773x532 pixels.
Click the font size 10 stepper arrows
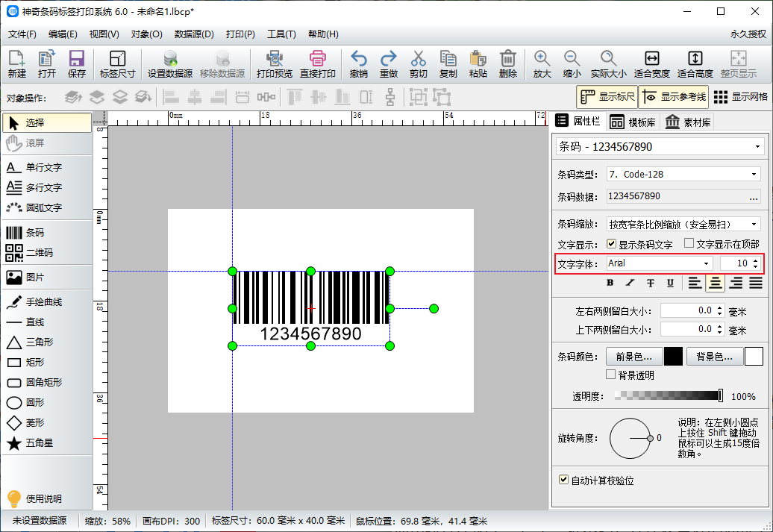(755, 263)
